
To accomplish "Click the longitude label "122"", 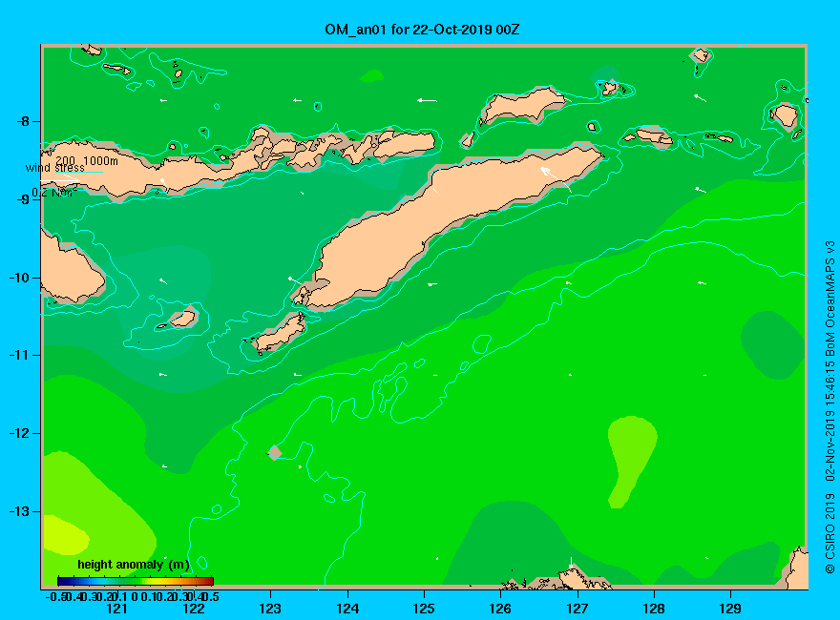I will 194,609.
